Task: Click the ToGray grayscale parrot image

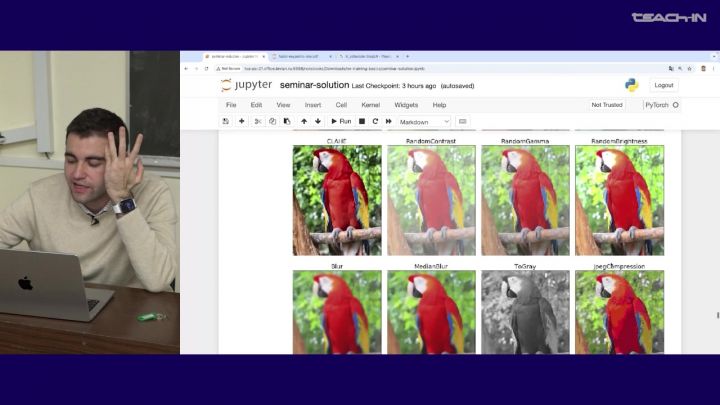Action: tap(525, 312)
